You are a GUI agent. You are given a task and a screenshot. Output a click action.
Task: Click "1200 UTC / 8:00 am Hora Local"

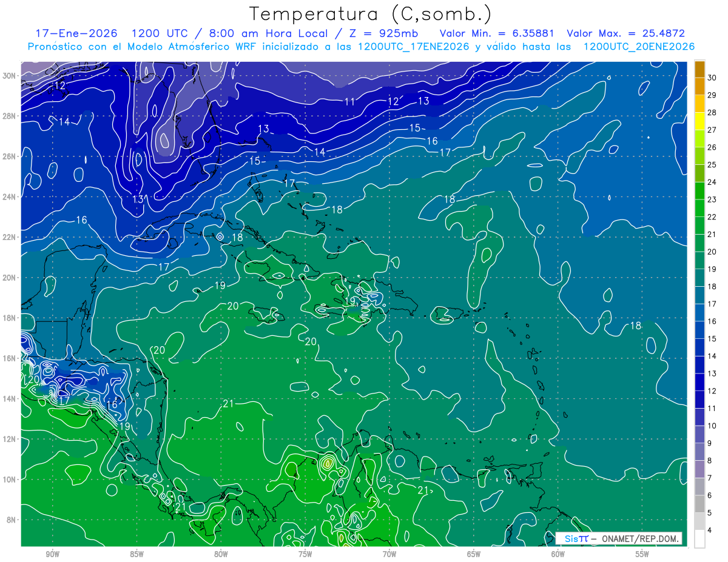tap(229, 33)
